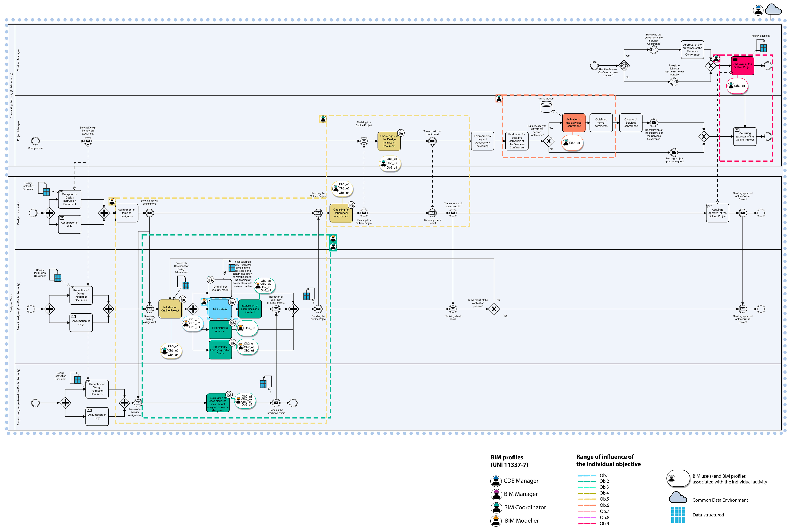Click the Ob.1 legend color line
This screenshot has height=532, width=792.
[587, 476]
